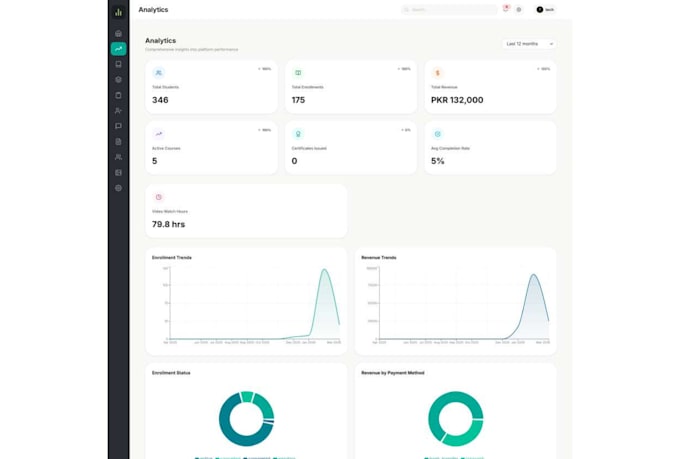
Task: Click the Certificates Issued award icon
Action: (x=298, y=134)
